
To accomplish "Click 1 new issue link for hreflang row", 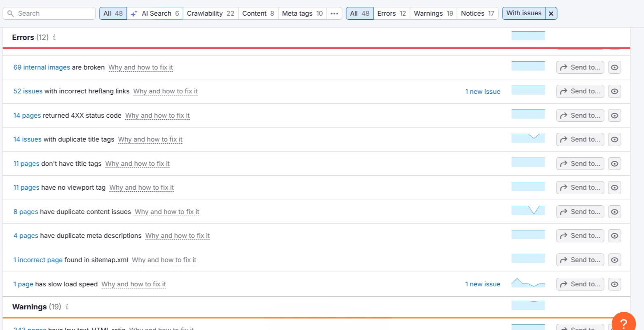I will click(482, 92).
